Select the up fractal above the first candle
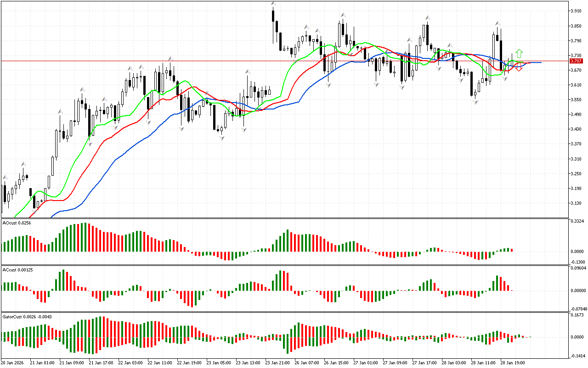This screenshot has height=368, width=588. 5,177
